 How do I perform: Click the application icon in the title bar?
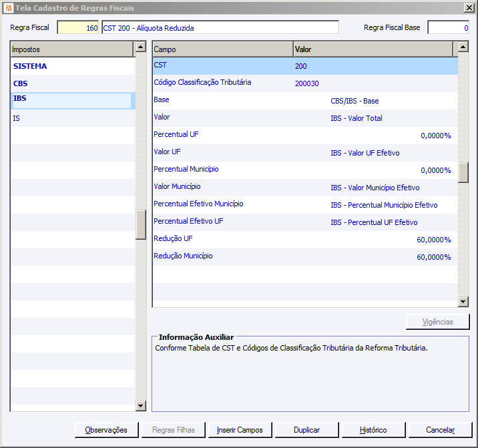click(9, 8)
